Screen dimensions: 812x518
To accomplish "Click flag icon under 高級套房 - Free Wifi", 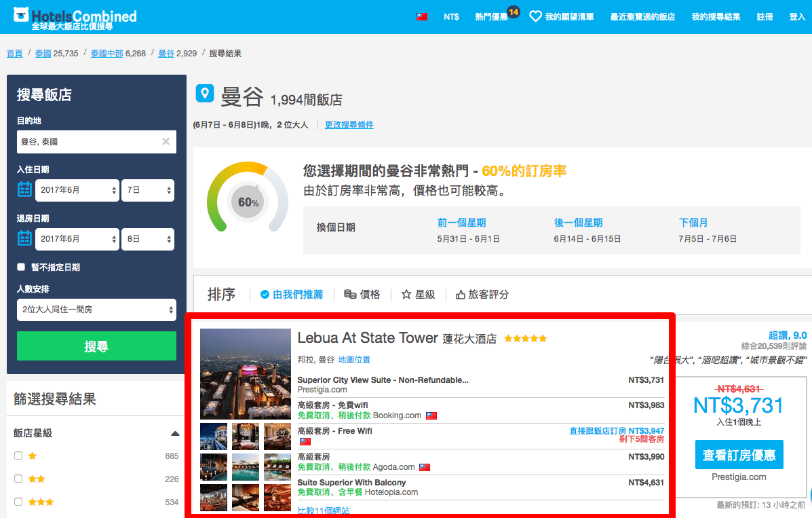I will point(305,441).
